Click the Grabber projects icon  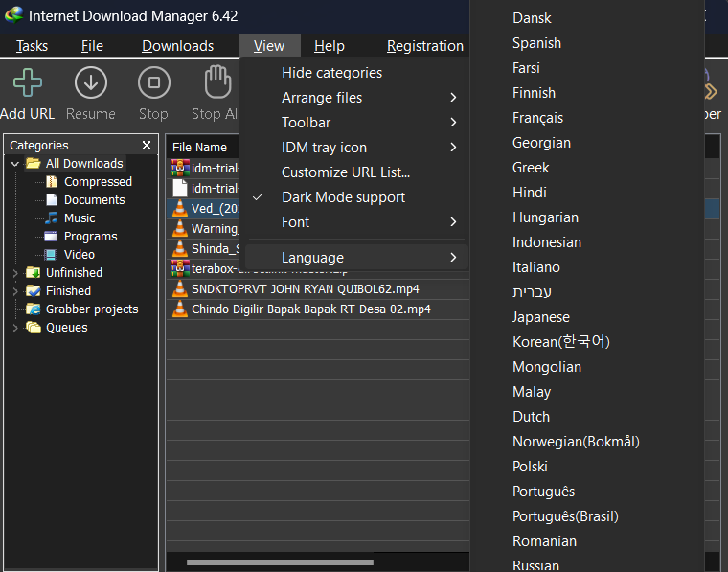pyautogui.click(x=34, y=309)
